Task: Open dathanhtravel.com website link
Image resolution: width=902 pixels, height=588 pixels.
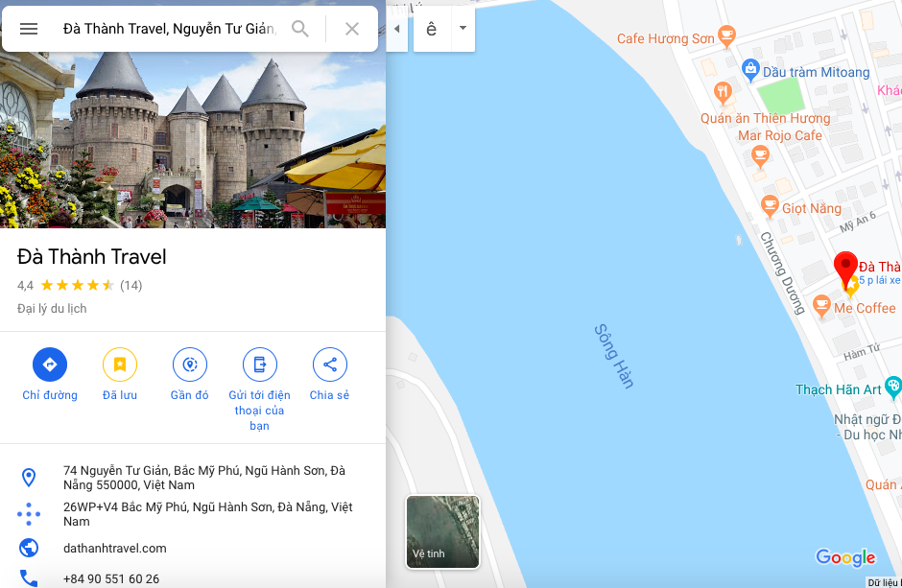Action: click(115, 549)
